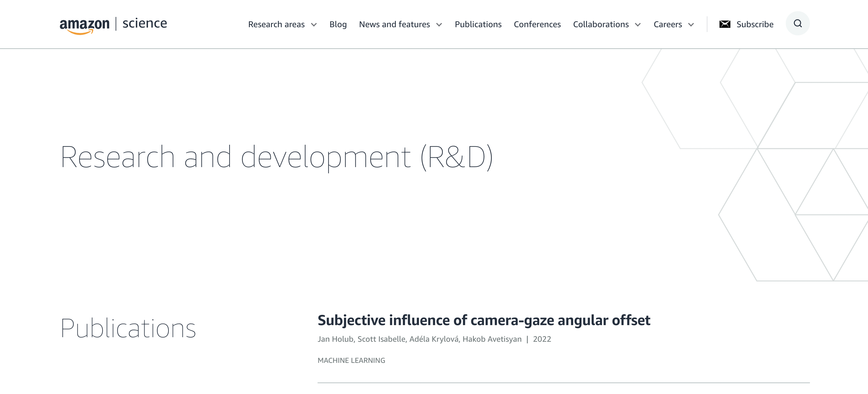Open the Blog menu item
The image size is (868, 394).
338,24
